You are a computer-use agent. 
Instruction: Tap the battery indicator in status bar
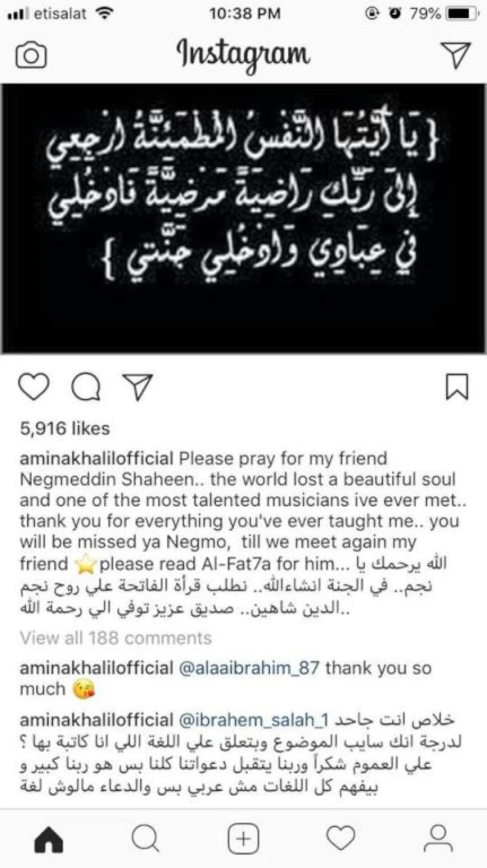click(462, 14)
